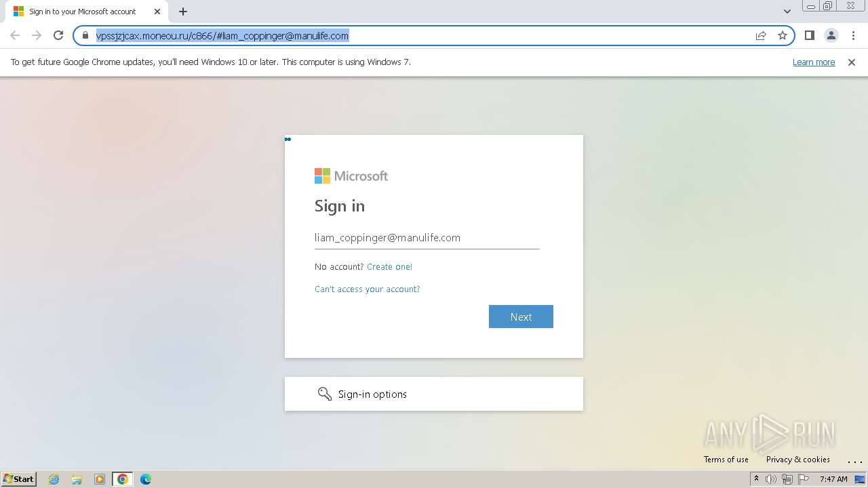868x488 pixels.
Task: Launch Internet Explorer from the taskbar
Action: pyautogui.click(x=54, y=479)
